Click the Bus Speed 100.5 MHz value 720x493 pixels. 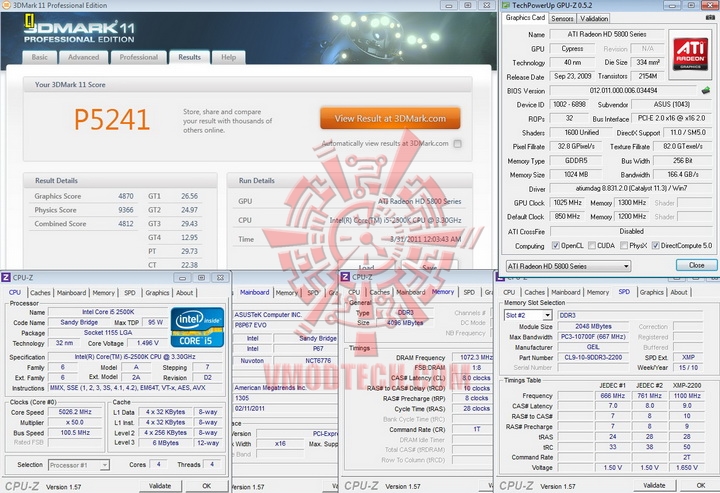(x=75, y=432)
